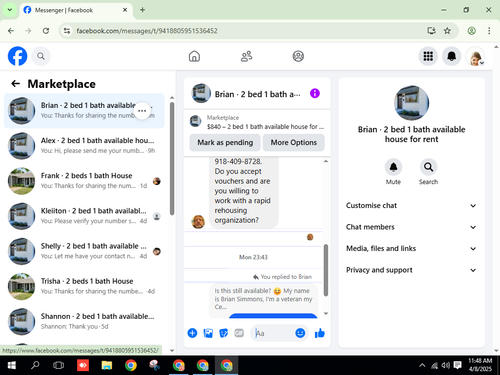Open Trisha 2 beds 1 bath House chat

(x=84, y=286)
